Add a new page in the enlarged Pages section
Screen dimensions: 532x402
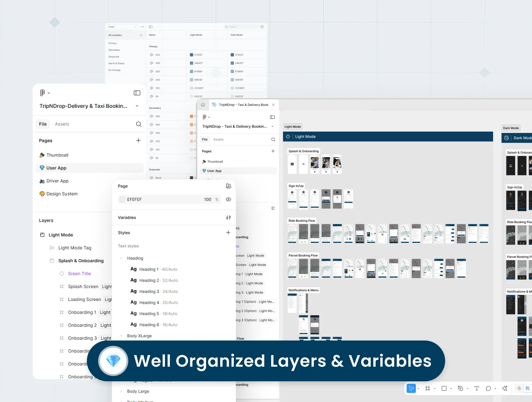[x=138, y=140]
